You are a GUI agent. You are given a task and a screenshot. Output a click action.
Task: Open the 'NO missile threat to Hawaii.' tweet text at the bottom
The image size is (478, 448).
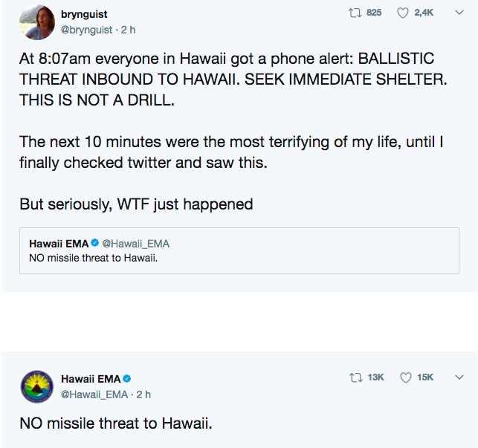(116, 423)
